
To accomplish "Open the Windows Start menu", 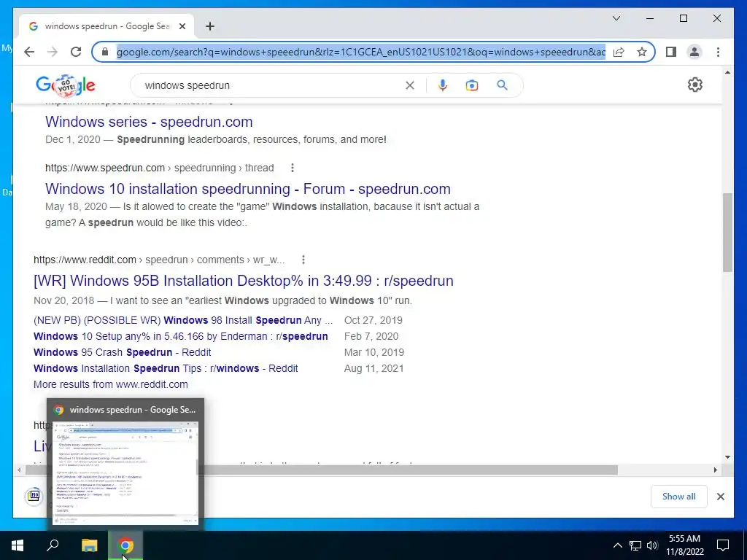I will point(18,545).
